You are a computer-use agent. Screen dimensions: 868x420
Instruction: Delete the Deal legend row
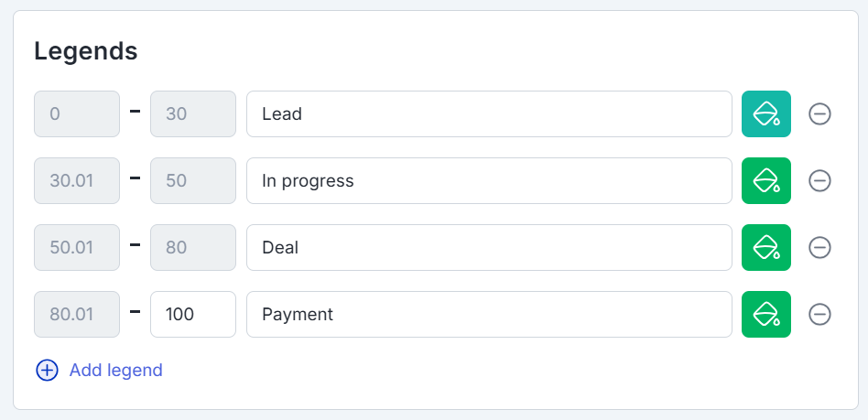click(819, 248)
